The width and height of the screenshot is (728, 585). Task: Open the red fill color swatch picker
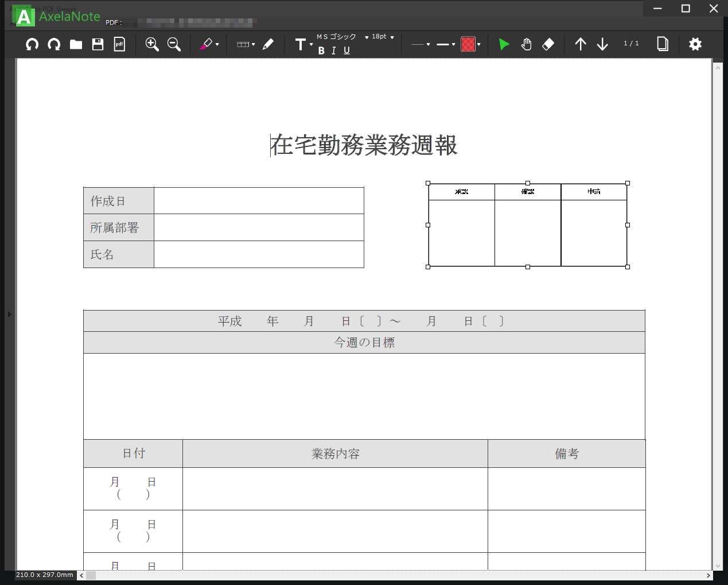point(469,44)
